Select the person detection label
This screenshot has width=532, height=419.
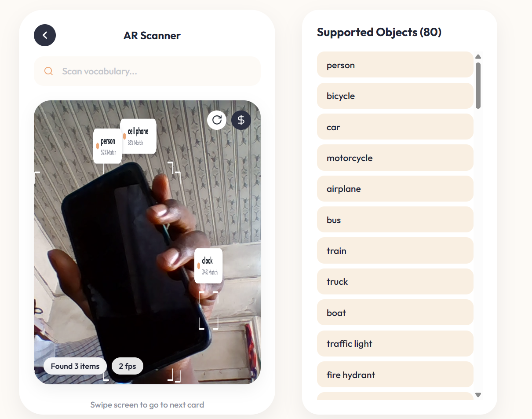tap(107, 146)
